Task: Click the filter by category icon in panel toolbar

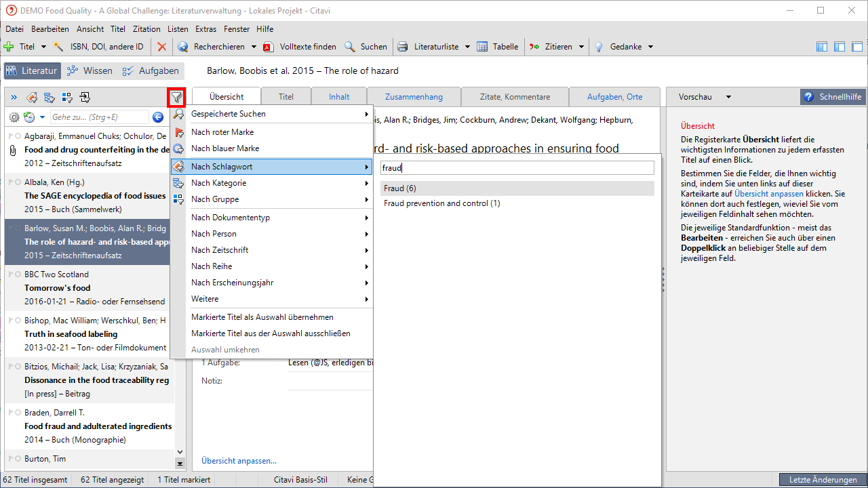Action: (50, 98)
